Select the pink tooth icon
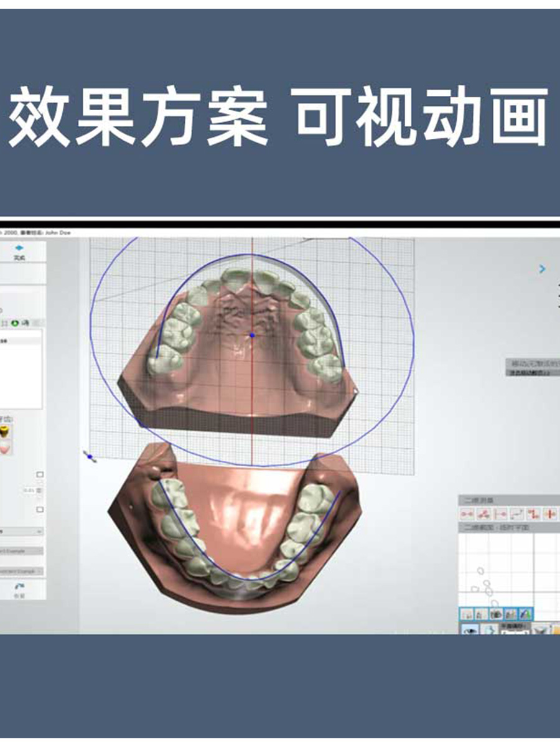Viewport: 560px width, 747px height. point(5,447)
